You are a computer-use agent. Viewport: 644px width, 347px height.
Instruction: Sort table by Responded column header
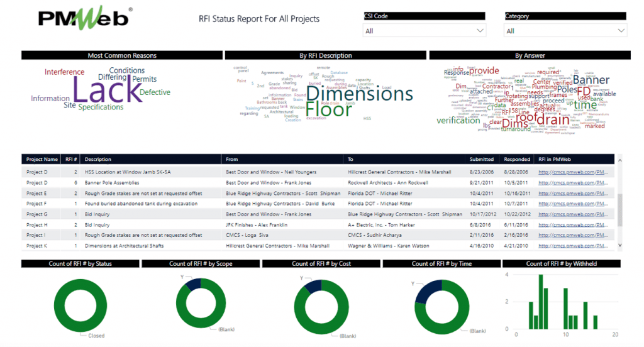pyautogui.click(x=517, y=159)
